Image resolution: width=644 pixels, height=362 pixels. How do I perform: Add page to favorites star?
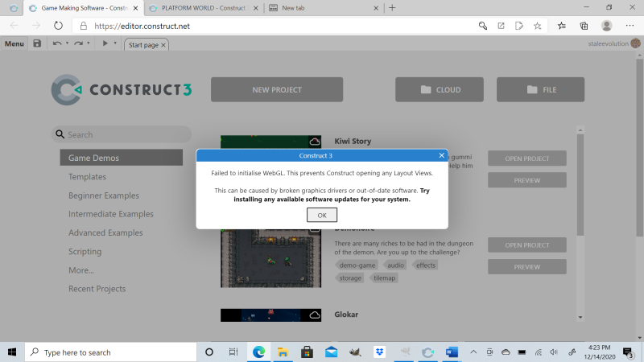tap(537, 26)
